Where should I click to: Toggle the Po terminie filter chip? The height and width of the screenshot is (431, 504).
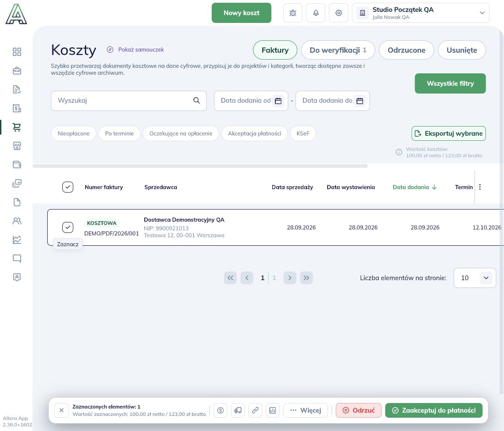119,133
